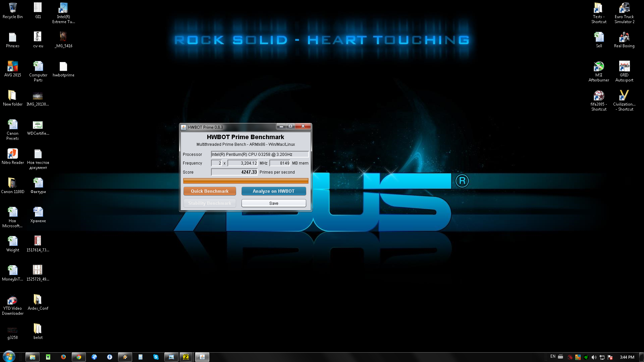Click the Show desktop button

click(x=641, y=357)
